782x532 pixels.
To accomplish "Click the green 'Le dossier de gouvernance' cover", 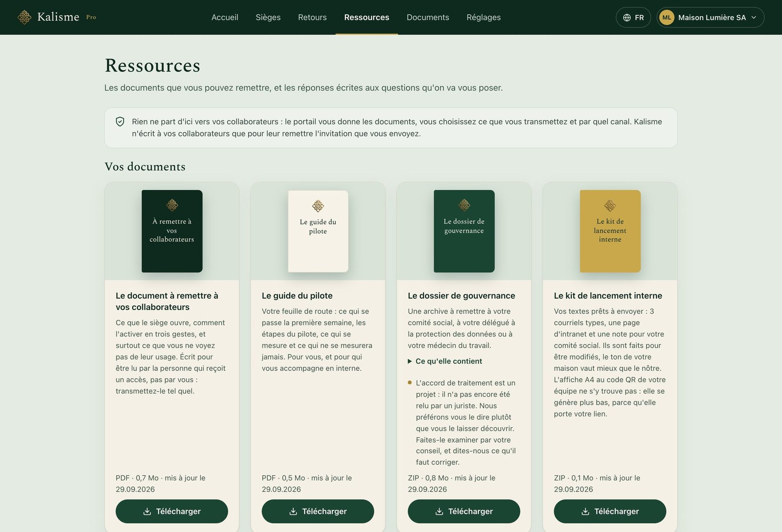I will (x=464, y=231).
